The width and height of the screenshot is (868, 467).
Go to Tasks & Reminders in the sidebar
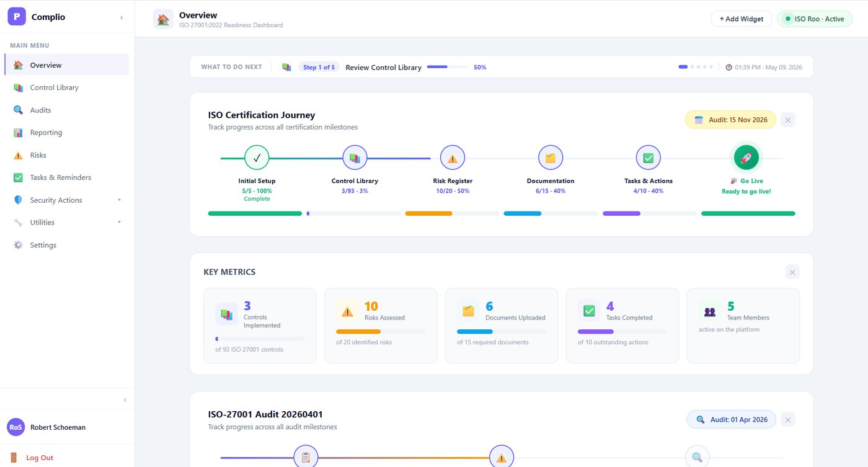pos(67,177)
